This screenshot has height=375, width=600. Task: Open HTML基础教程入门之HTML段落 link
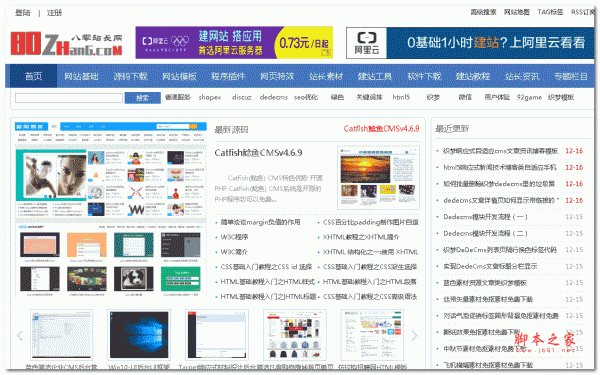pos(370,282)
